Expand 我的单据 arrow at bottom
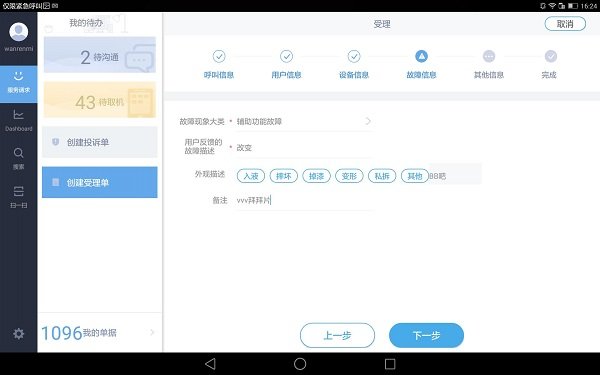600x375 pixels. 152,332
